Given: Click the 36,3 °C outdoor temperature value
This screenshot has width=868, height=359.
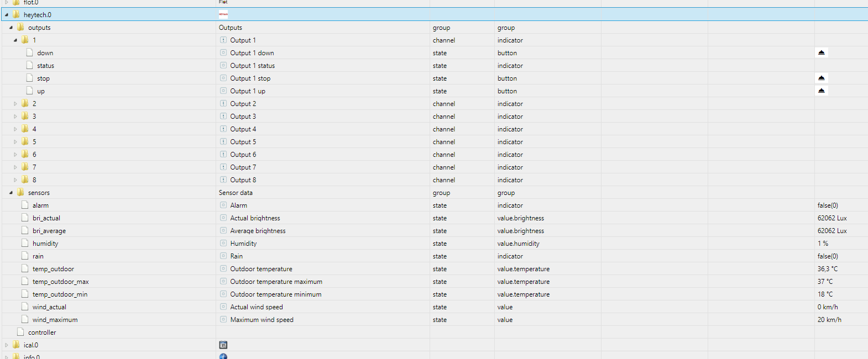Looking at the screenshot, I should coord(827,269).
